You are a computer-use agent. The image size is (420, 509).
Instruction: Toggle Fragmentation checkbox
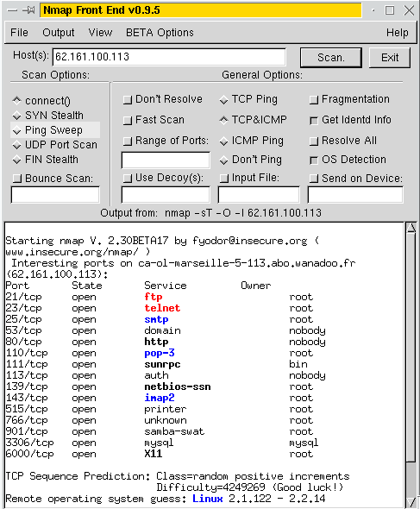[x=314, y=100]
